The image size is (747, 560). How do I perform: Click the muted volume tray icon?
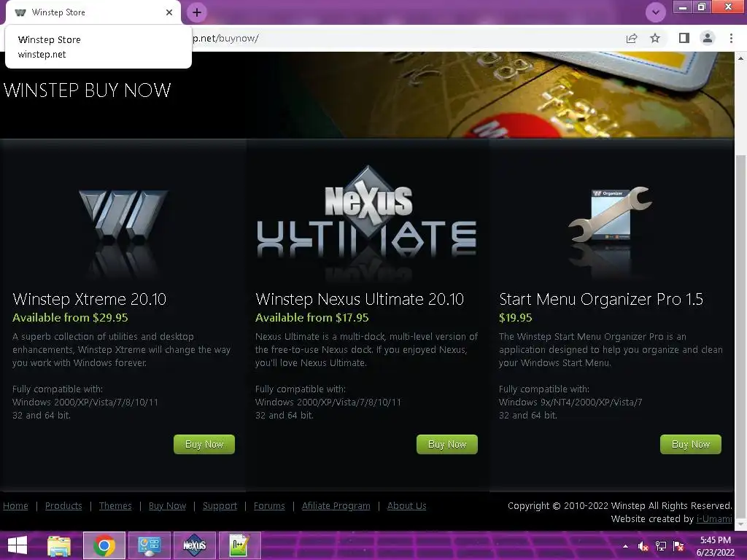coord(643,546)
